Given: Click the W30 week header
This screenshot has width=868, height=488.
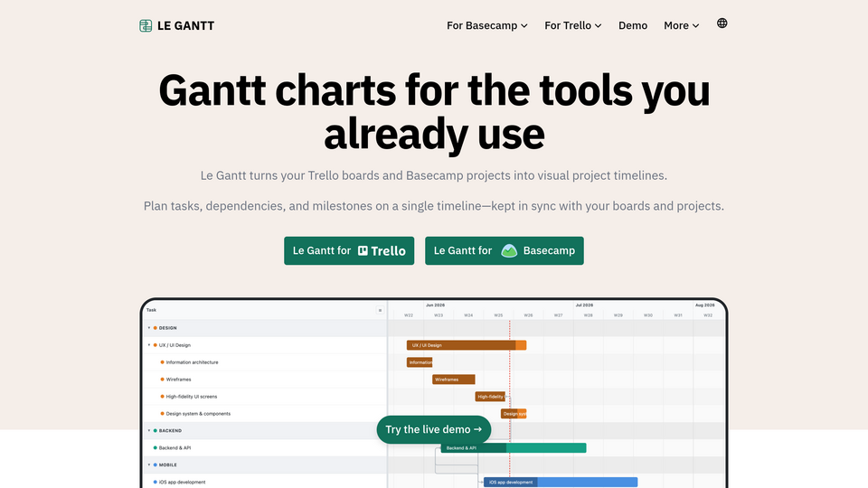Looking at the screenshot, I should point(647,315).
